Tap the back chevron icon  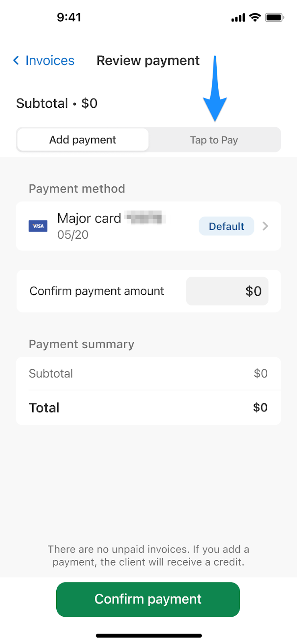[x=16, y=60]
